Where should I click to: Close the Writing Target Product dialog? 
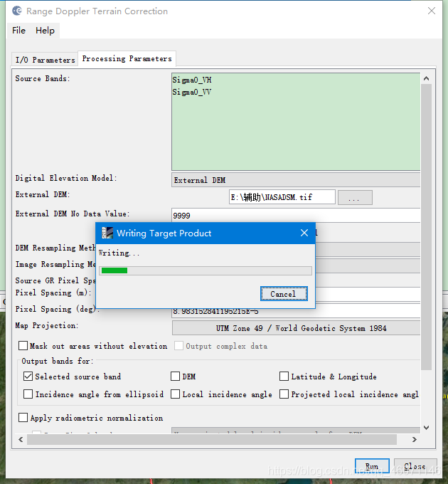(304, 233)
